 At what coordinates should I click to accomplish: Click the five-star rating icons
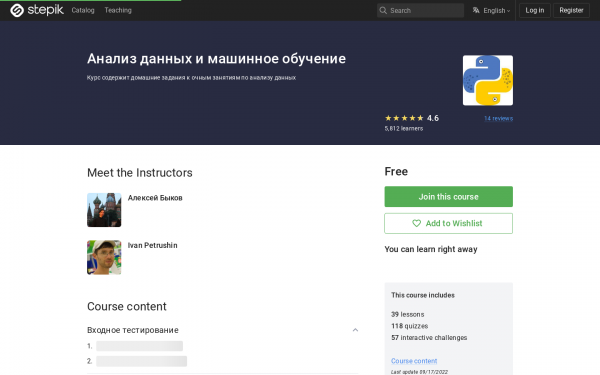coord(404,118)
